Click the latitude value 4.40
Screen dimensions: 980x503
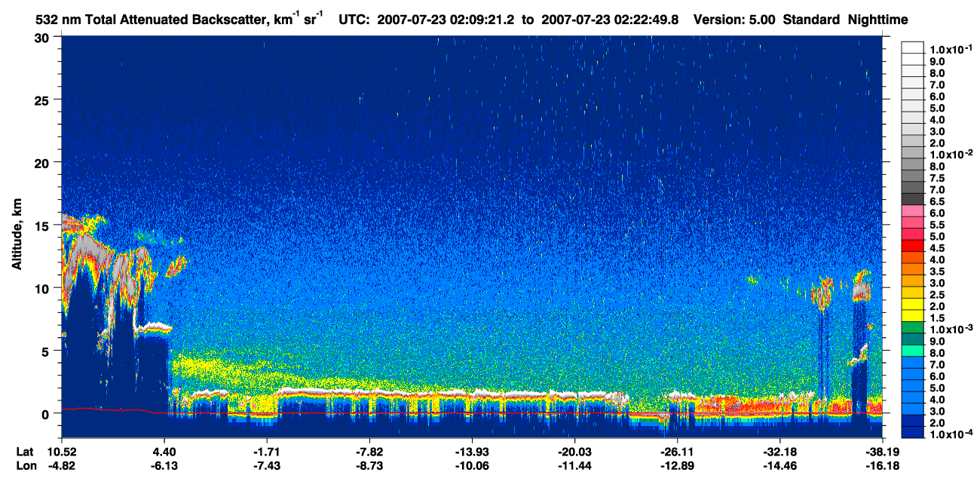[164, 452]
